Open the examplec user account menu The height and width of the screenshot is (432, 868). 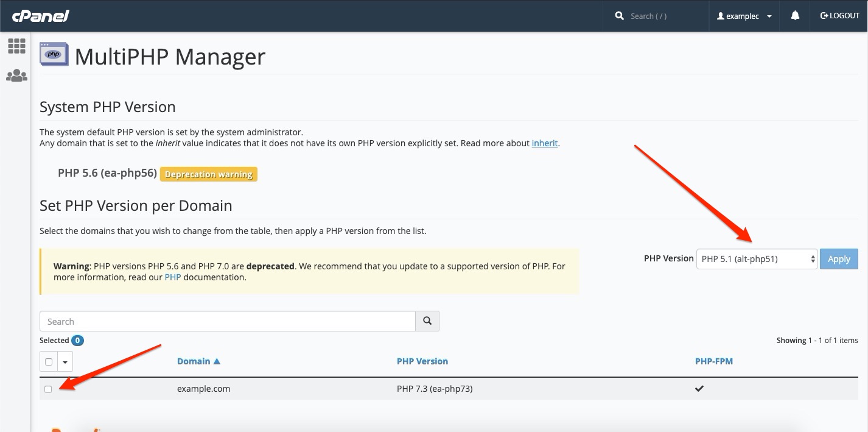click(x=744, y=16)
